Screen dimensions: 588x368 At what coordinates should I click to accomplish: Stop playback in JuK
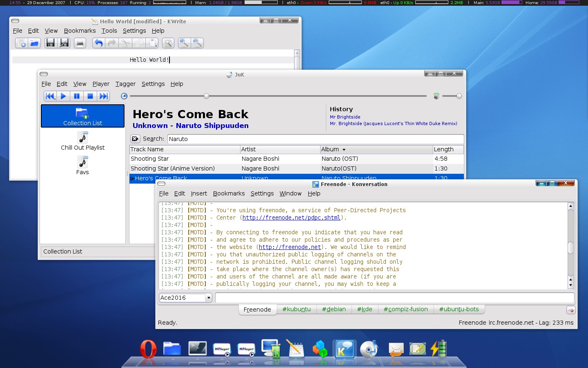coord(90,96)
